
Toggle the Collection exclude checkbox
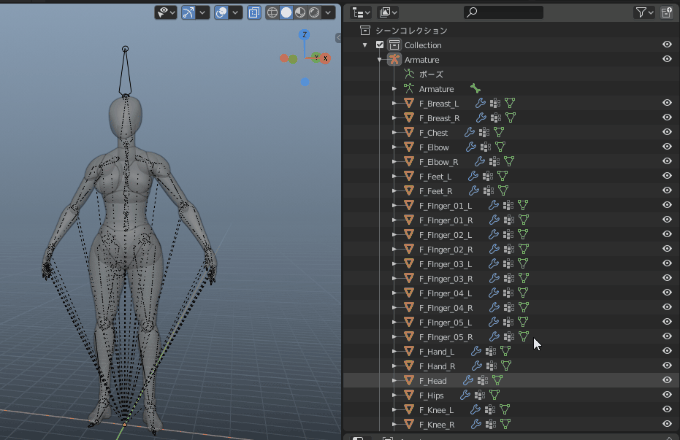(380, 45)
